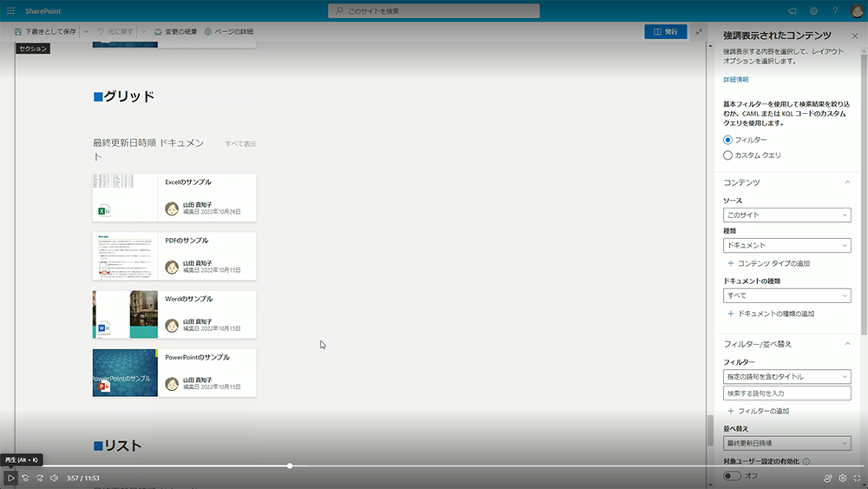Click the ■リスト heading text
The width and height of the screenshot is (868, 489).
117,446
